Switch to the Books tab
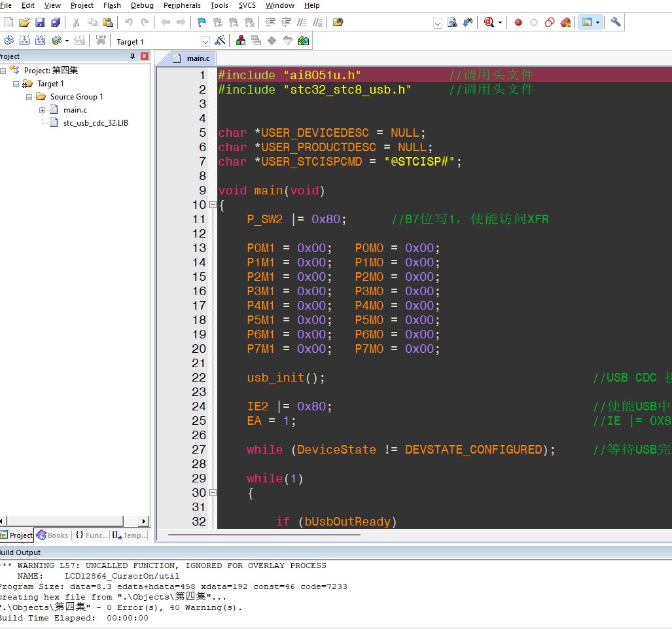The height and width of the screenshot is (629, 672). [52, 535]
